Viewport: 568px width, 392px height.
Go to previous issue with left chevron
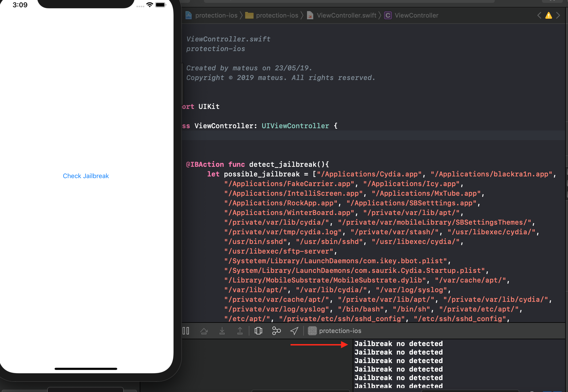point(539,15)
